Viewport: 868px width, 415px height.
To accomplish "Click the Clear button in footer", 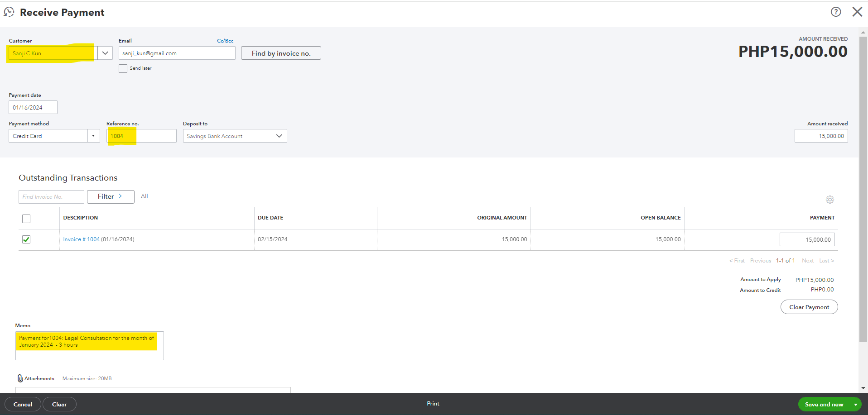I will (59, 404).
